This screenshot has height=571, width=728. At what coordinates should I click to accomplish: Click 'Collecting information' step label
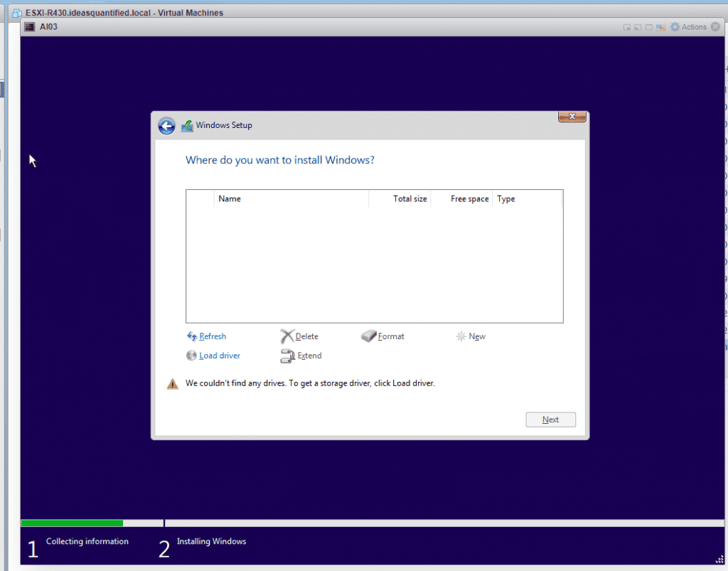[x=87, y=541]
